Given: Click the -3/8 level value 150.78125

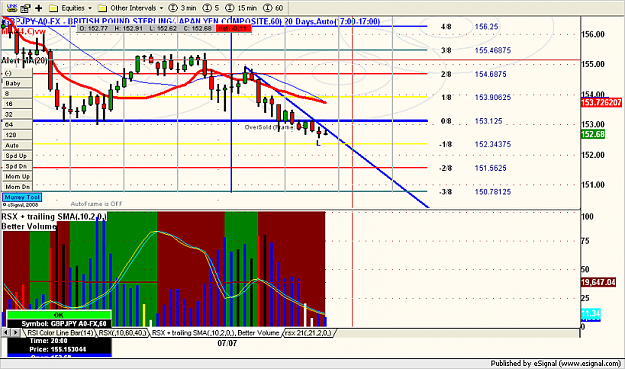Looking at the screenshot, I should click(493, 192).
